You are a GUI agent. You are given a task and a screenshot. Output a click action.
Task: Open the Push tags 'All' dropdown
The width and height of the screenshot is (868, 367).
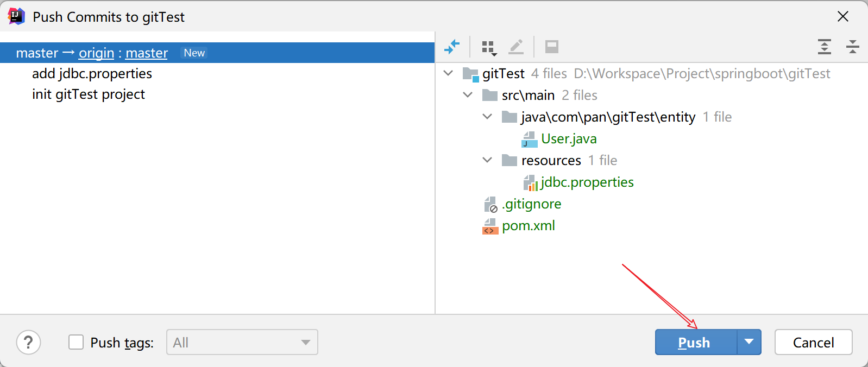(242, 343)
